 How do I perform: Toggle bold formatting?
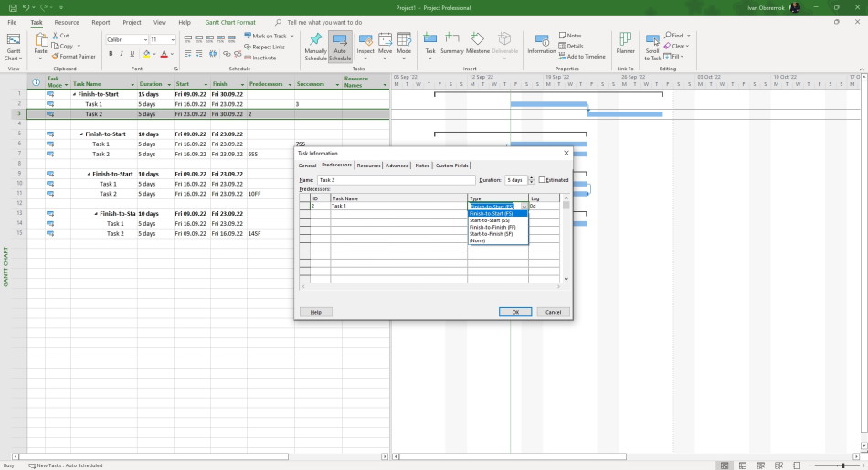pyautogui.click(x=111, y=54)
